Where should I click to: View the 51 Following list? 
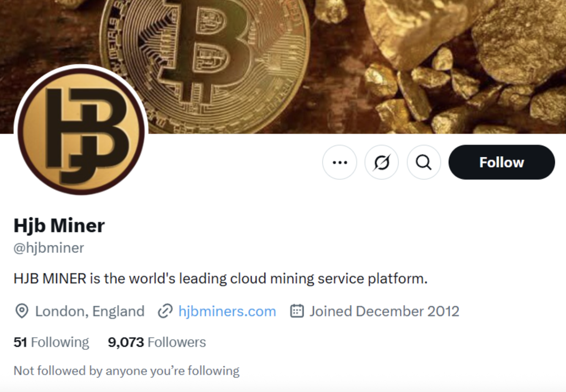tap(51, 342)
